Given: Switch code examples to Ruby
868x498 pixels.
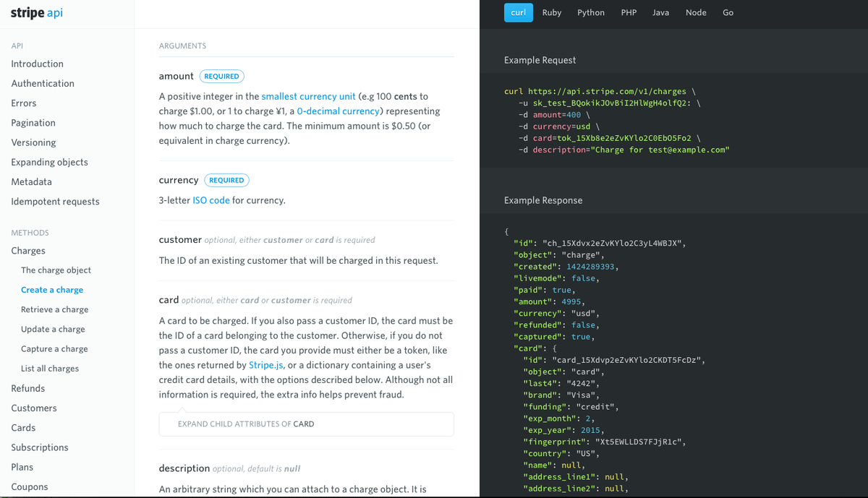Looking at the screenshot, I should pos(552,12).
